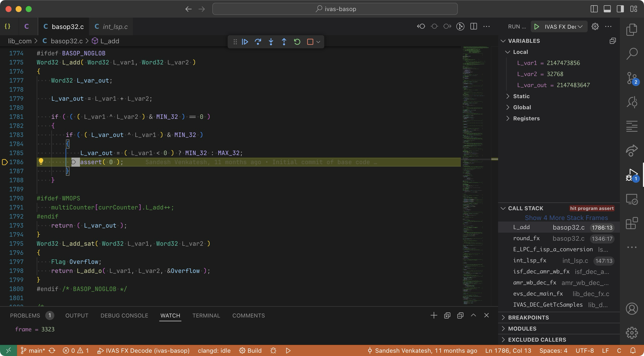Image resolution: width=644 pixels, height=356 pixels.
Task: Open the Extensions view in the activity bar
Action: (x=632, y=223)
